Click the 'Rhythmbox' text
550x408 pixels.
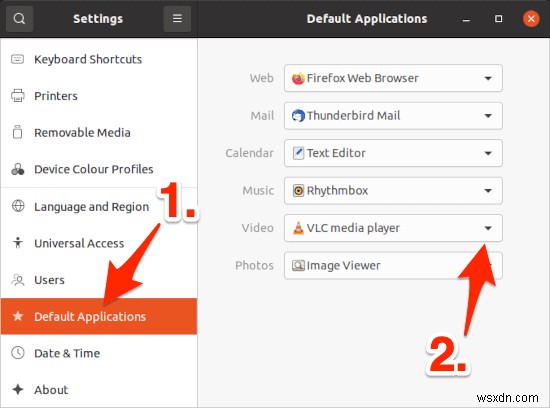(x=337, y=190)
